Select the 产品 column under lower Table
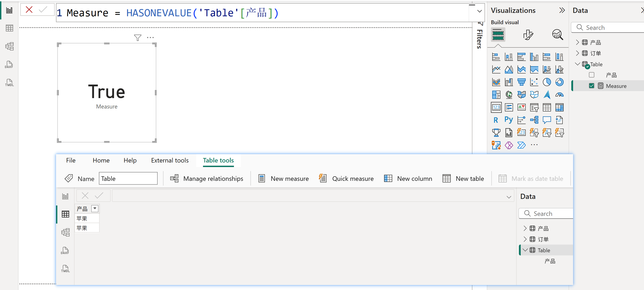Image resolution: width=644 pixels, height=290 pixels. pyautogui.click(x=550, y=261)
